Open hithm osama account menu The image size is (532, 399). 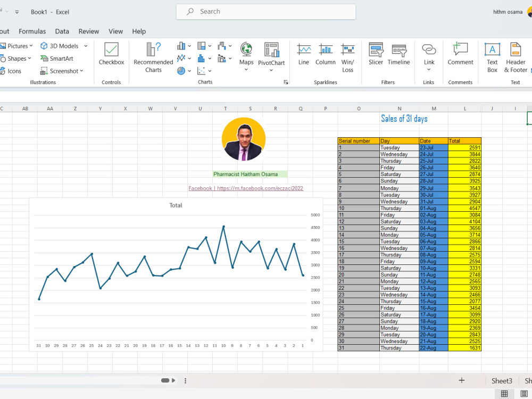[512, 12]
